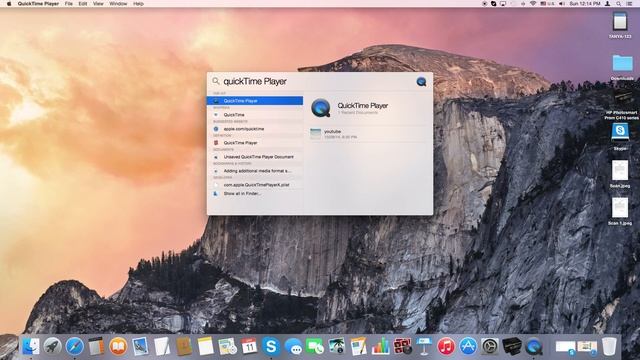The width and height of the screenshot is (640, 360).
Task: Open user account menu bar icon
Action: pyautogui.click(x=607, y=4)
